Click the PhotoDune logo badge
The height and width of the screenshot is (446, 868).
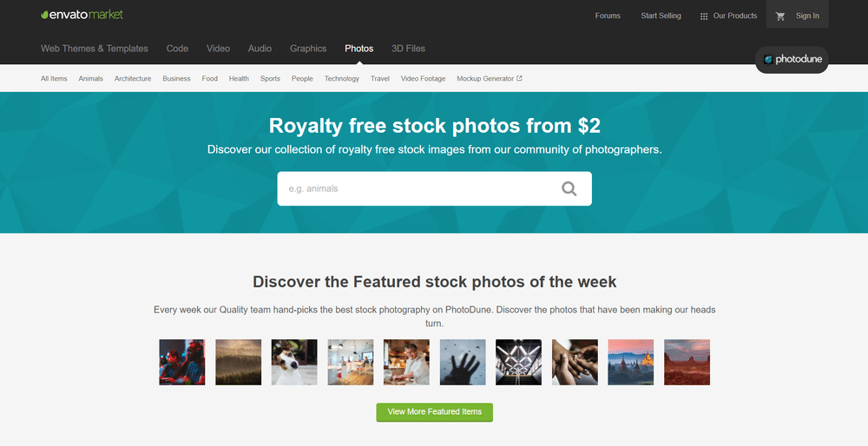pyautogui.click(x=792, y=59)
